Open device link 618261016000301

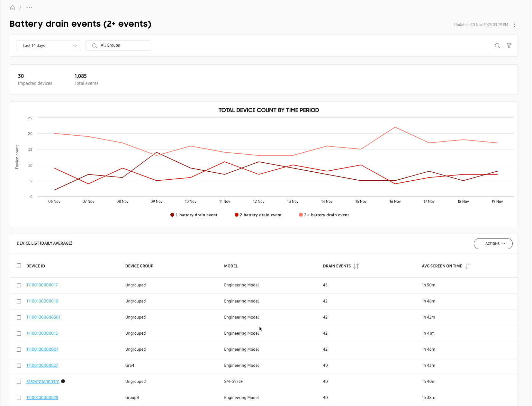(43, 382)
